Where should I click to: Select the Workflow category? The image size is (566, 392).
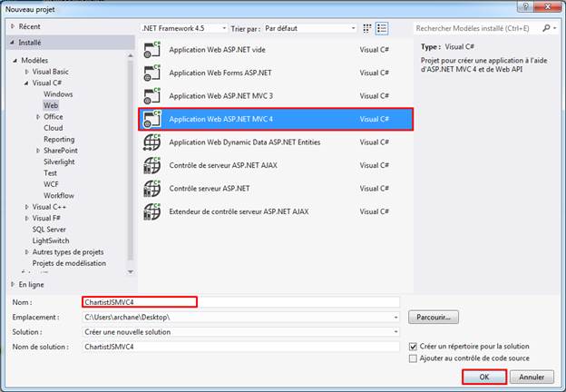tap(58, 196)
